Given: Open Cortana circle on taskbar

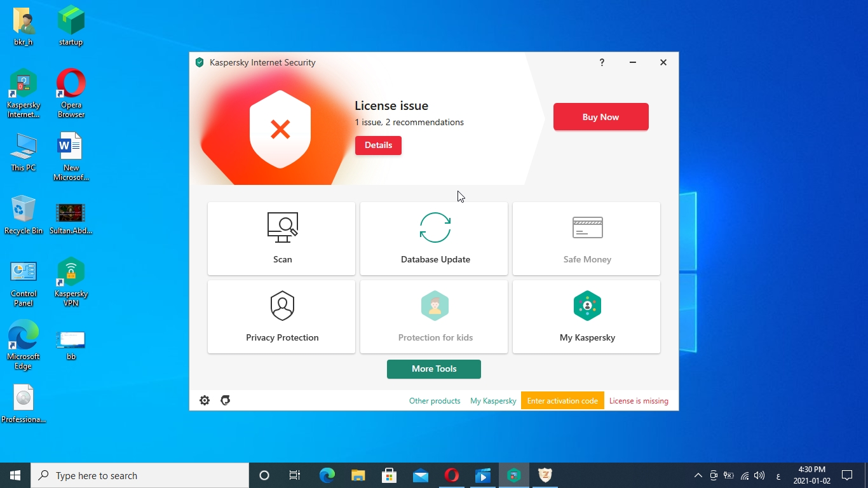Looking at the screenshot, I should [264, 475].
